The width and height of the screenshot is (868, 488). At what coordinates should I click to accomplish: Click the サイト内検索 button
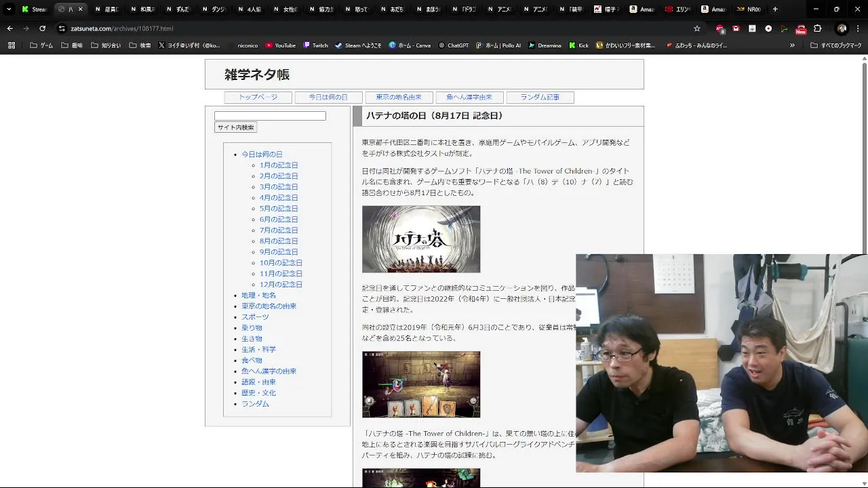coord(235,127)
